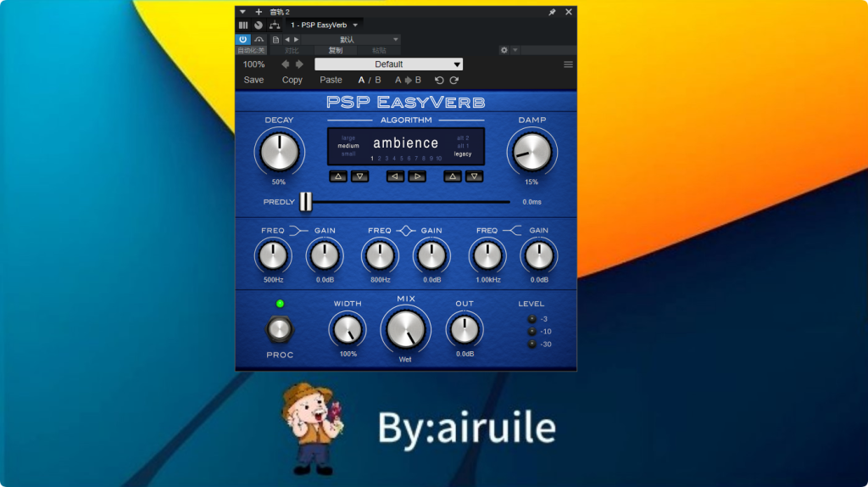Select previous PSP preset left arrow
This screenshot has height=487, width=868.
[285, 64]
